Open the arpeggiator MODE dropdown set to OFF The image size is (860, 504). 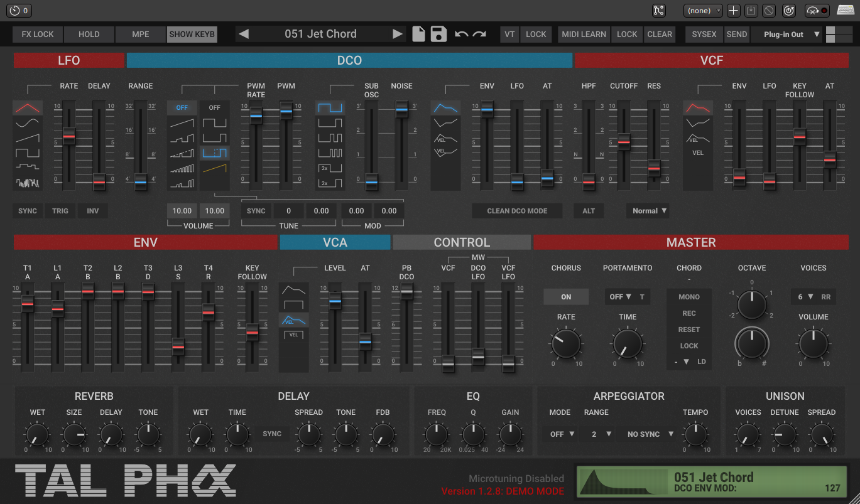562,434
